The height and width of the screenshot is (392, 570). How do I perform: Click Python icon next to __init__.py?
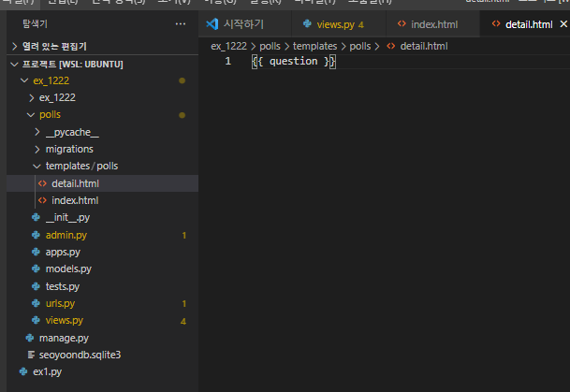(36, 217)
